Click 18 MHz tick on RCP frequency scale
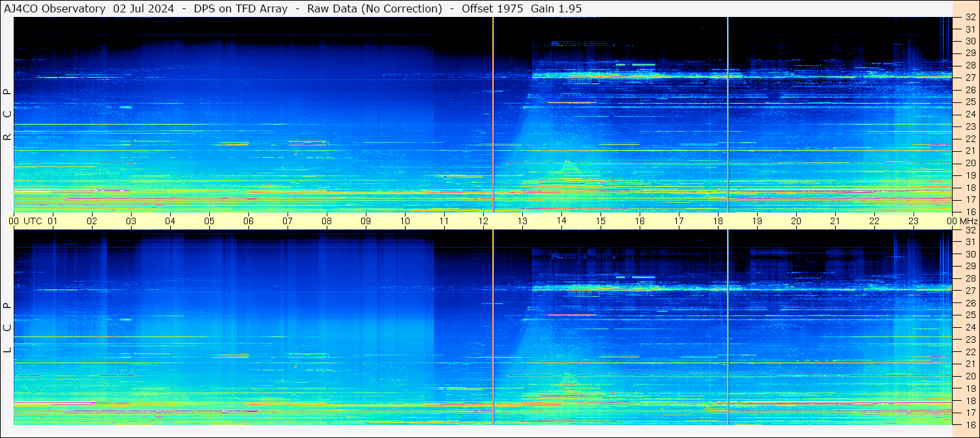 click(970, 187)
